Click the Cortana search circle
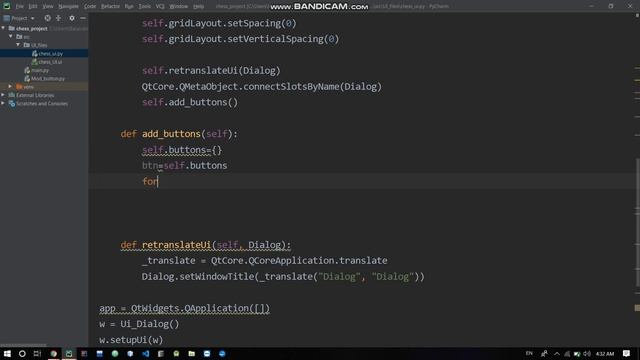640x360 pixels. [22, 354]
